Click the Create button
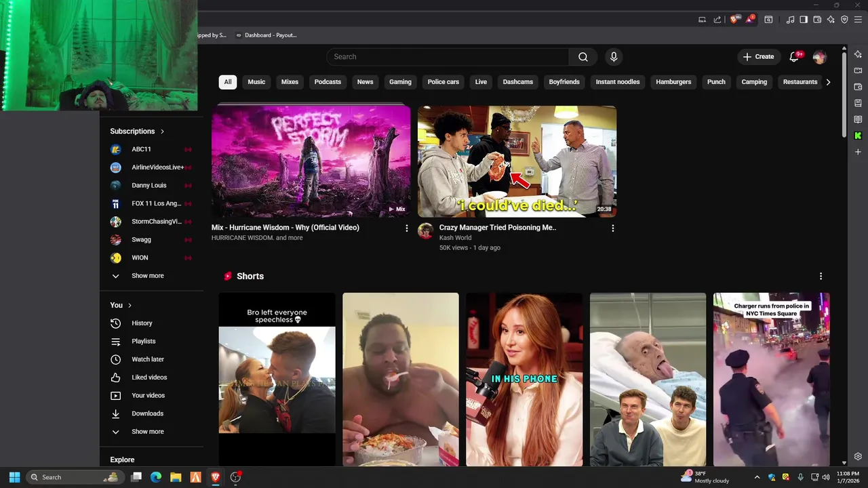The height and width of the screenshot is (488, 868). pos(758,57)
